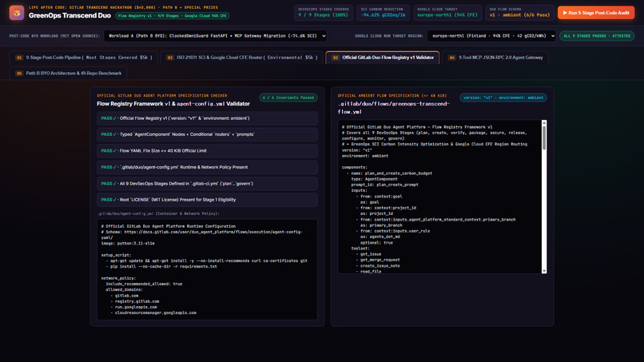Viewport: 644px width, 362px height.
Task: Click the Google Cloud Target stat card
Action: tap(447, 12)
